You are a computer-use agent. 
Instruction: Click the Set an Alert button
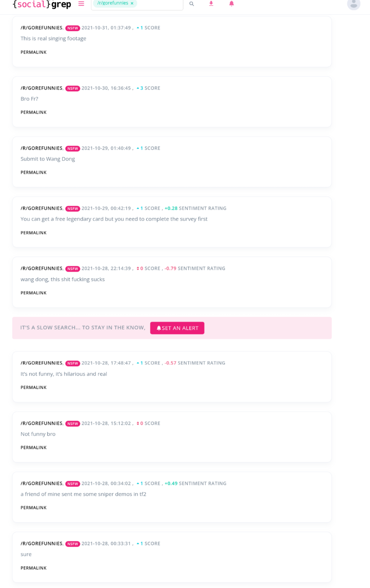[x=177, y=328]
